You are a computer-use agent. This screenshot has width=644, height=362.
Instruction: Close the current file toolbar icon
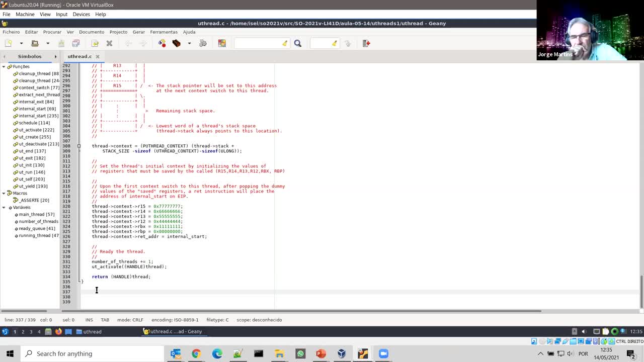(x=109, y=43)
